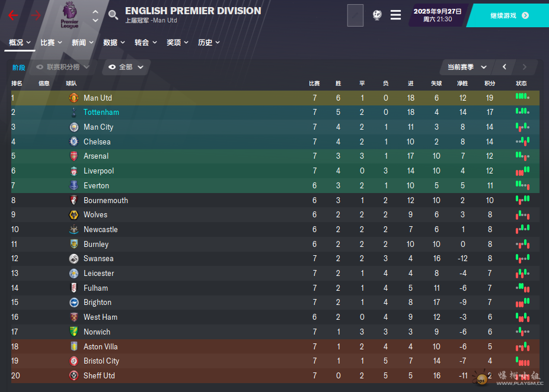Open the Tottenham team link
Screen dimensions: 549x392
pyautogui.click(x=101, y=113)
